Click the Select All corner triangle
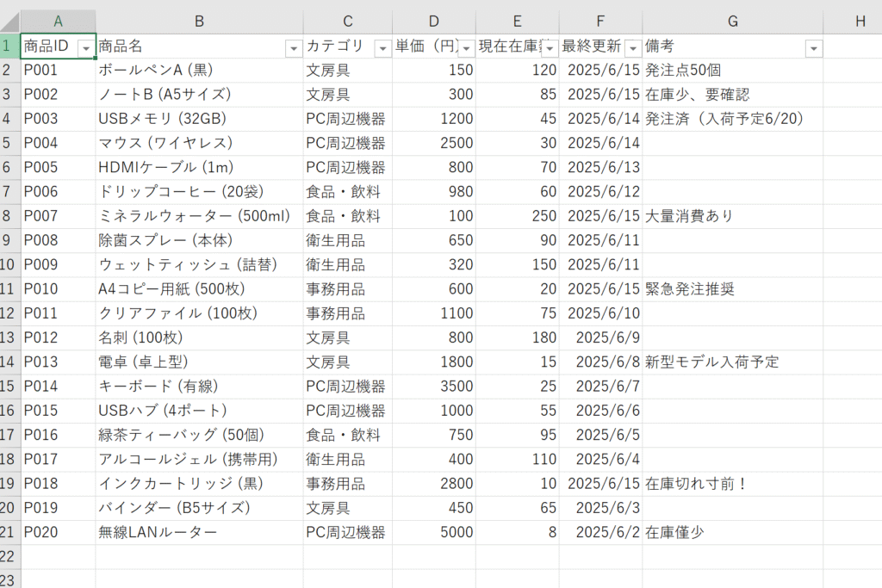The height and width of the screenshot is (588, 882). pyautogui.click(x=10, y=22)
